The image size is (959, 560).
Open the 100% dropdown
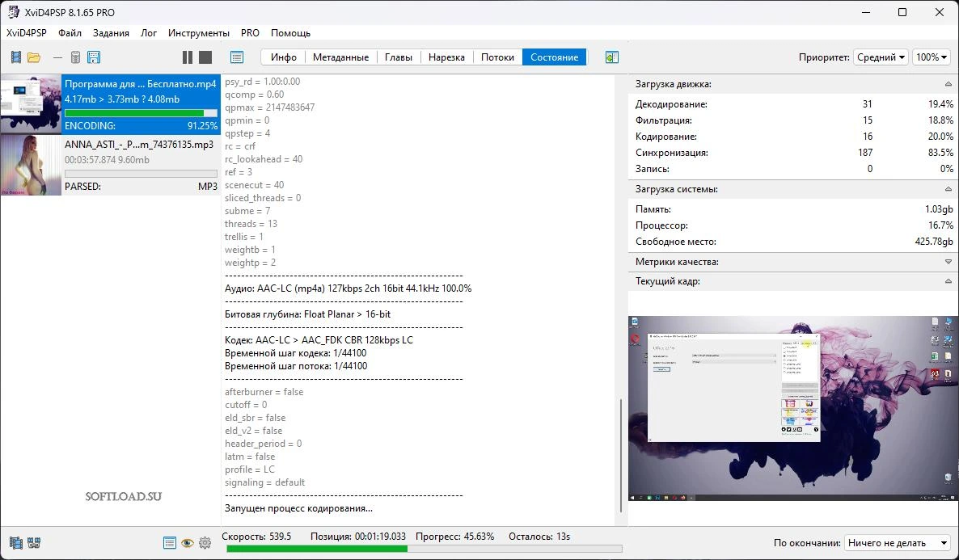pos(932,57)
